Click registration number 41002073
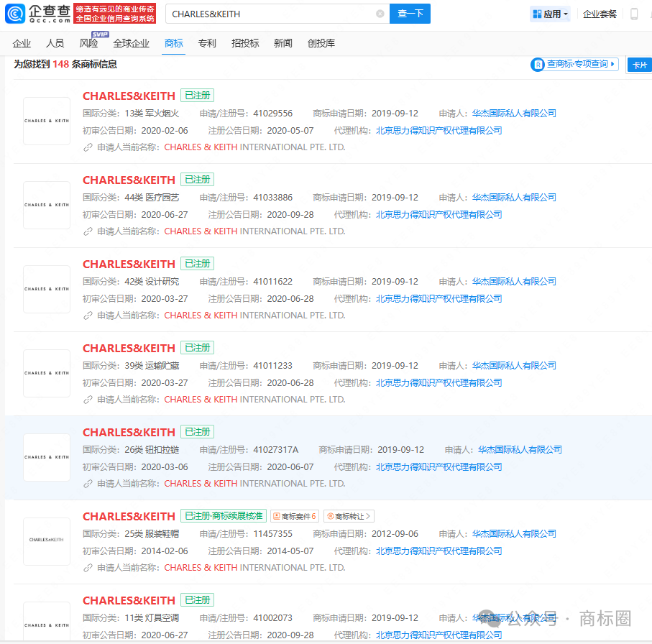Screen dimensions: 652x644 (x=272, y=618)
